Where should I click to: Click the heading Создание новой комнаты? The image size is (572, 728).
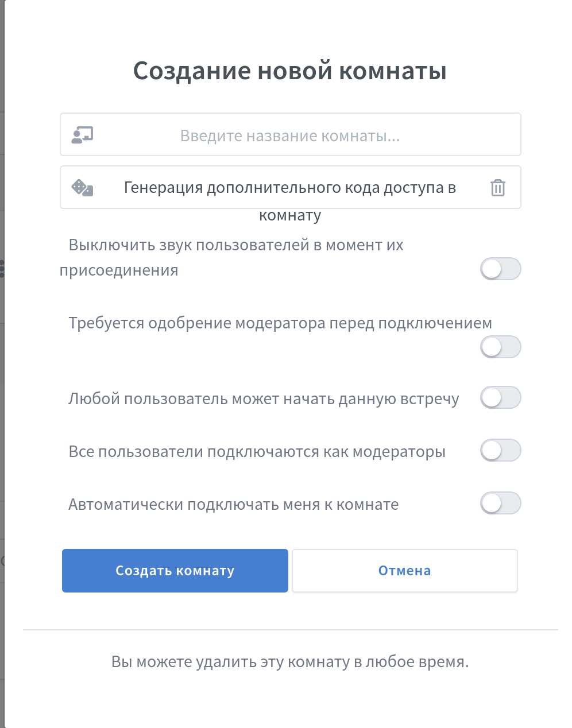point(290,71)
